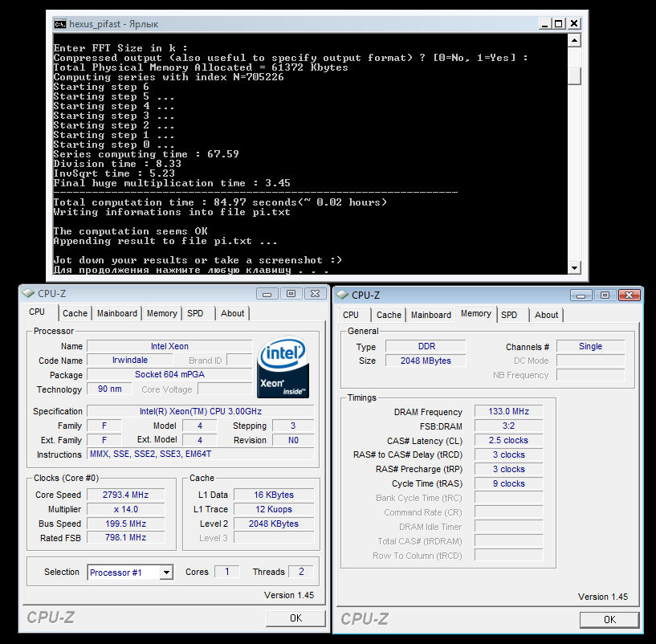
Task: Click the disabled maximize button of left CPU-Z
Action: 291,294
